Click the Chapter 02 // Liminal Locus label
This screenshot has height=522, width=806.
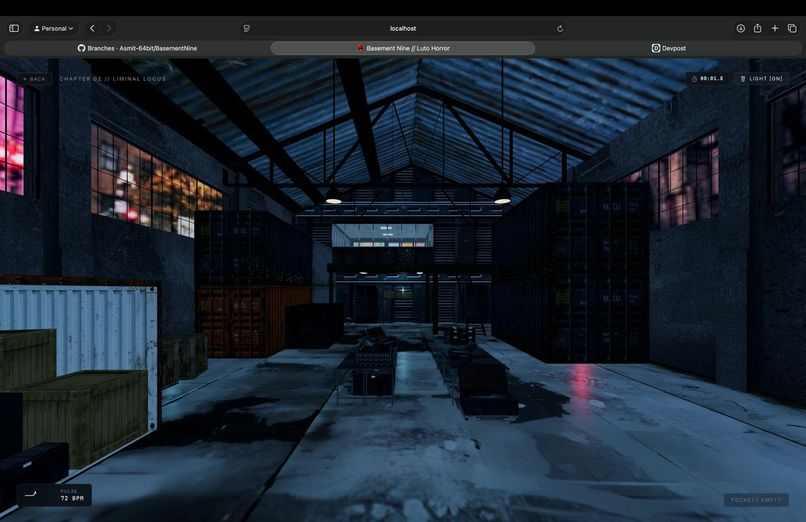coord(113,79)
